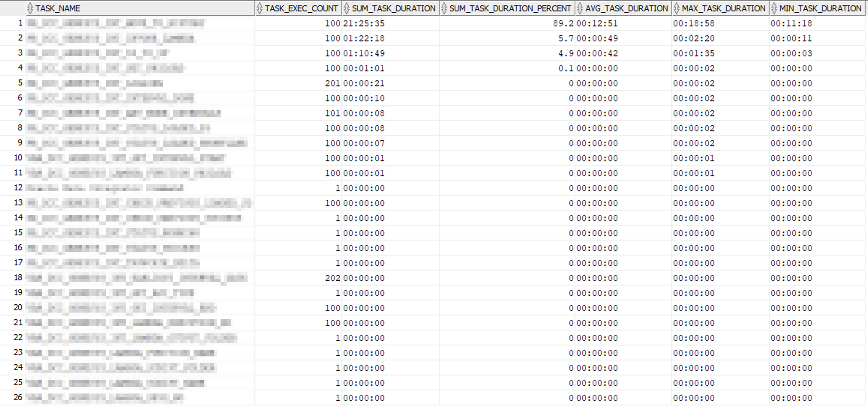Click sort icon beside TASK_EXEC_COUNT header
The width and height of the screenshot is (868, 407).
[x=260, y=8]
